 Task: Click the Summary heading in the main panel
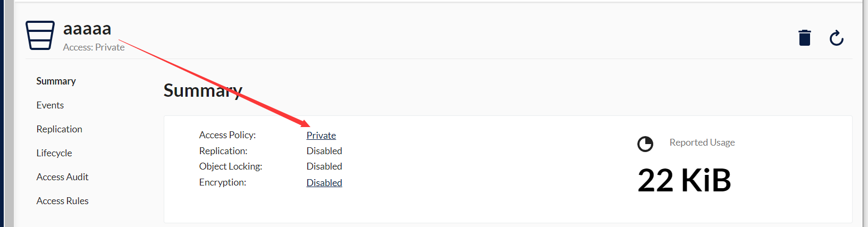[203, 90]
